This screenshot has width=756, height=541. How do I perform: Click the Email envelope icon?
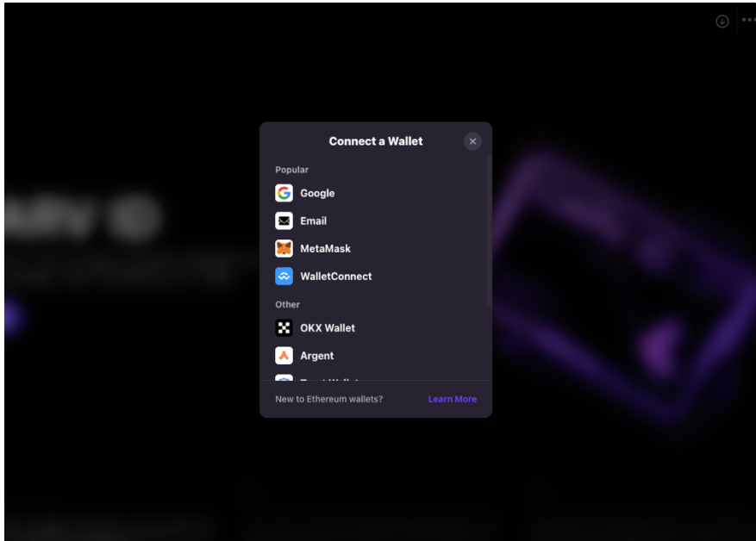coord(284,221)
